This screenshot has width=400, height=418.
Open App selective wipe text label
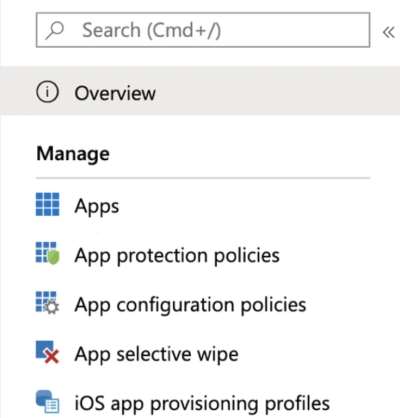point(156,354)
